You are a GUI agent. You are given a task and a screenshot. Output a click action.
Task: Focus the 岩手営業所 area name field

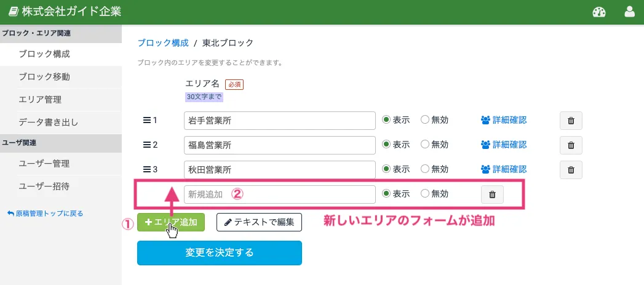(x=280, y=121)
